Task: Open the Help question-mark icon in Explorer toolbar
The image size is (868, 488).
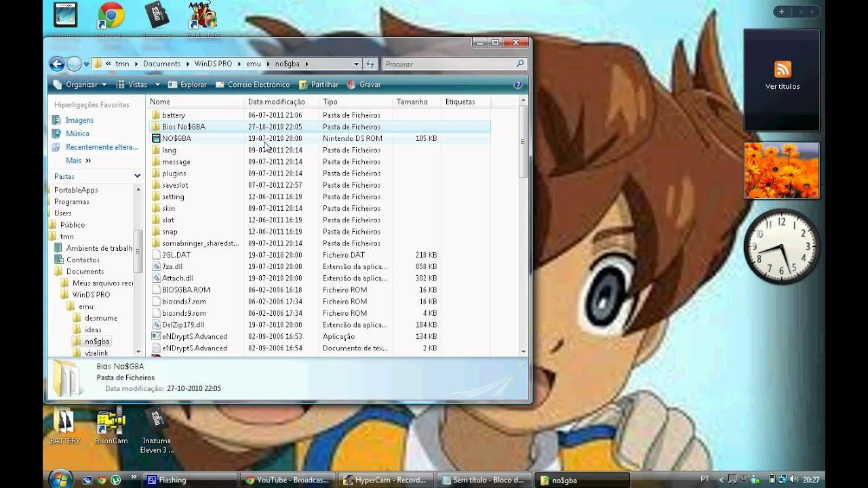Action: (x=518, y=85)
